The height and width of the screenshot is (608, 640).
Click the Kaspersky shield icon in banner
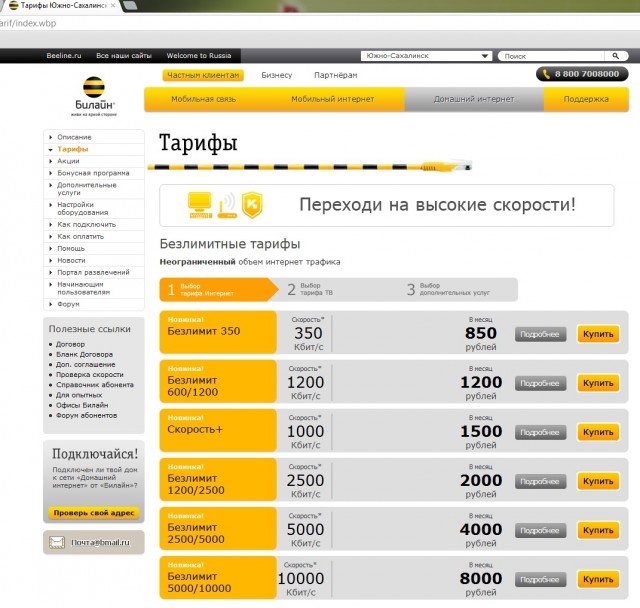(x=252, y=205)
